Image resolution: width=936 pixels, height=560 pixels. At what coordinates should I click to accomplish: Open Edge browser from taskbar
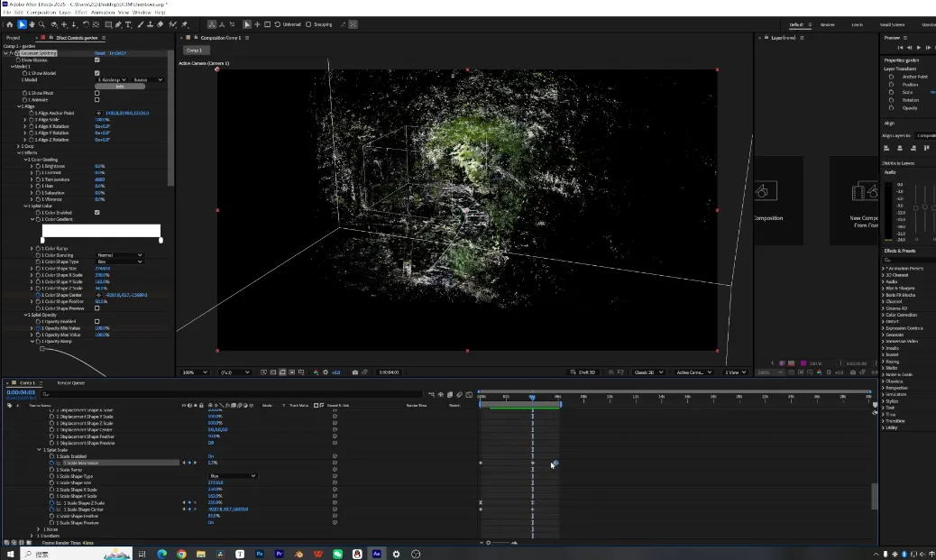tap(161, 554)
